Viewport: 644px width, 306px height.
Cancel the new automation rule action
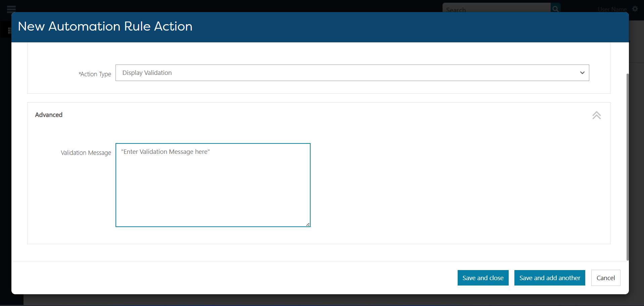606,278
